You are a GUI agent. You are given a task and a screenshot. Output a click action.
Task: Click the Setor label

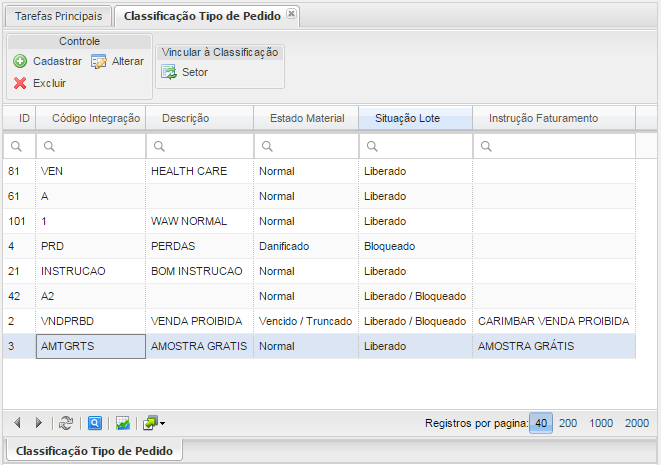(x=195, y=72)
